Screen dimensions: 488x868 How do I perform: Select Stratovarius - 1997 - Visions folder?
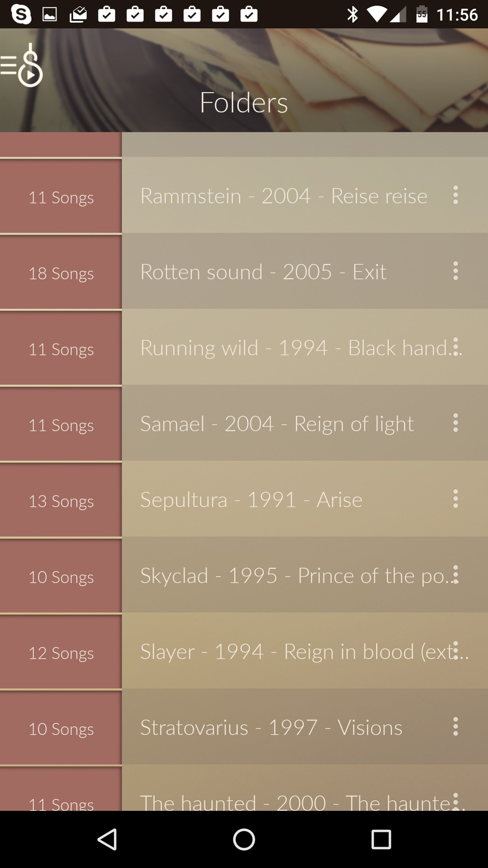pos(271,728)
